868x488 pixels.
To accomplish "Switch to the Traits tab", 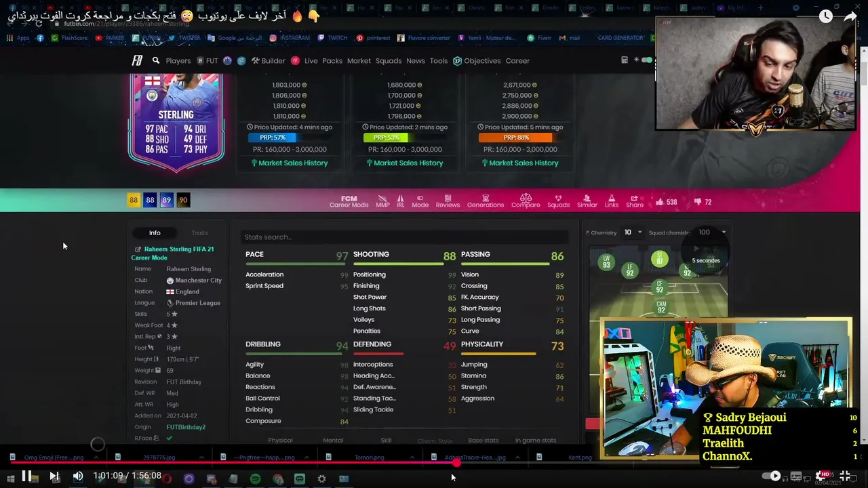I will point(199,232).
